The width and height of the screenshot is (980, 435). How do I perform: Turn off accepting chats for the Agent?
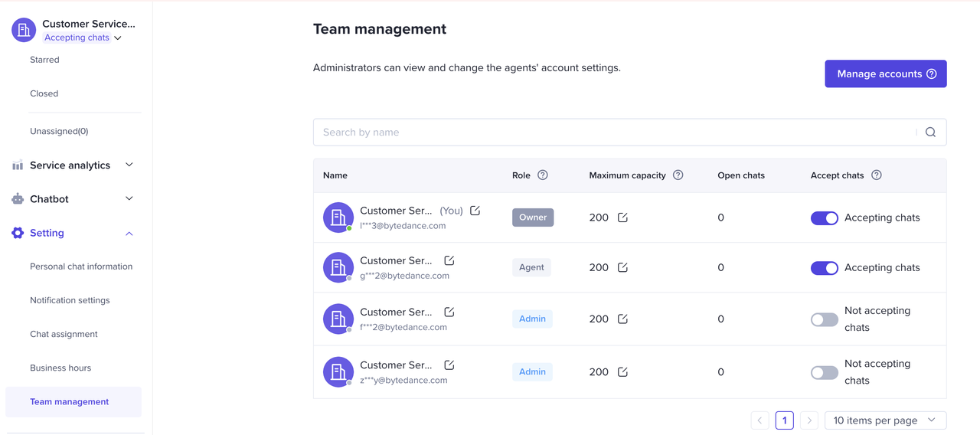click(824, 268)
